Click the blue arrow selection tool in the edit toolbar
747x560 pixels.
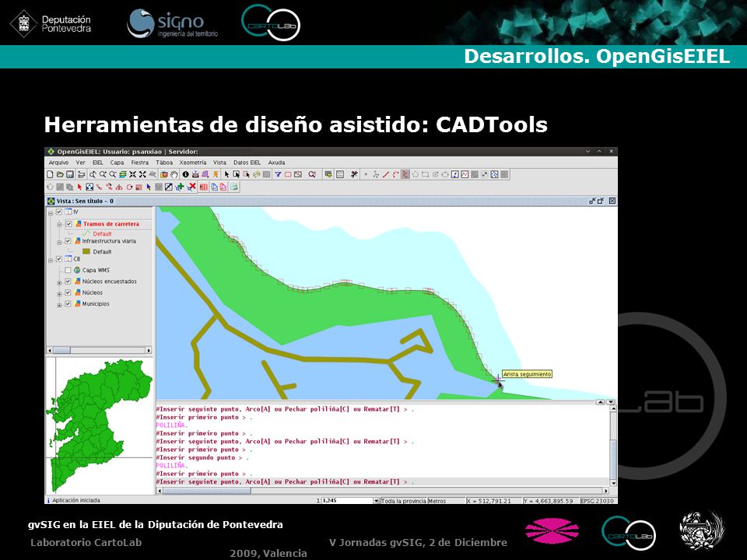[149, 187]
